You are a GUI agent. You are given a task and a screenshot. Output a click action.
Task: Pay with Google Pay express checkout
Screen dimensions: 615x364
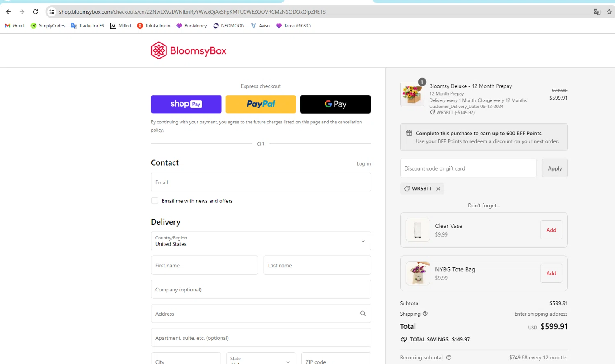[x=335, y=104]
